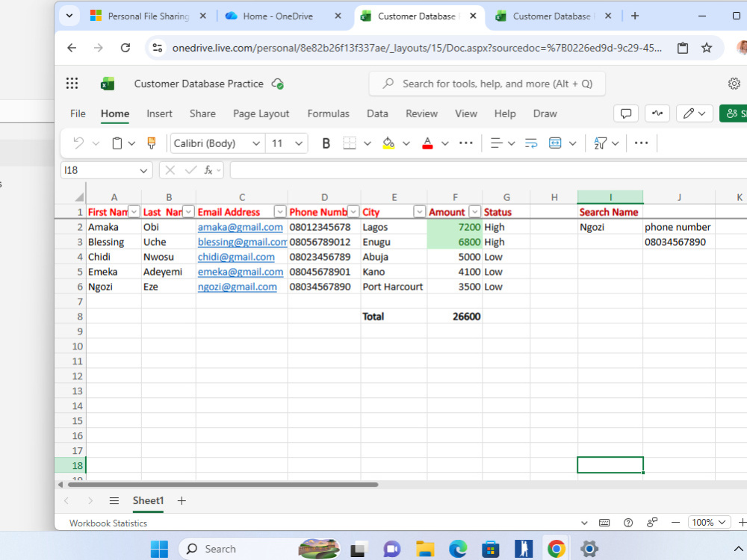747x560 pixels.
Task: Open amaka@gmail.com email link
Action: point(240,227)
